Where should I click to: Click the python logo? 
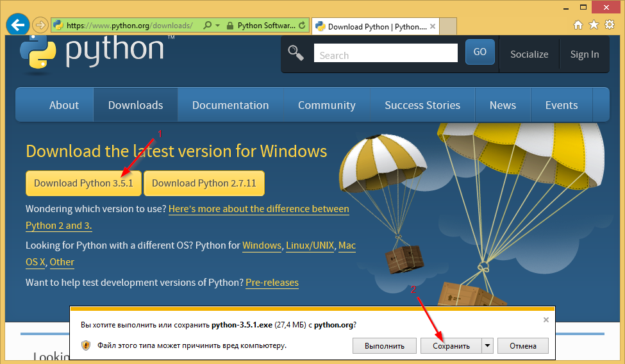point(97,53)
